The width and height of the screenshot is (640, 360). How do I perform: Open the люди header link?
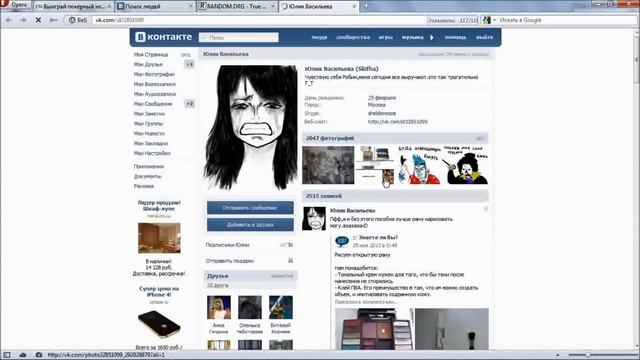319,37
